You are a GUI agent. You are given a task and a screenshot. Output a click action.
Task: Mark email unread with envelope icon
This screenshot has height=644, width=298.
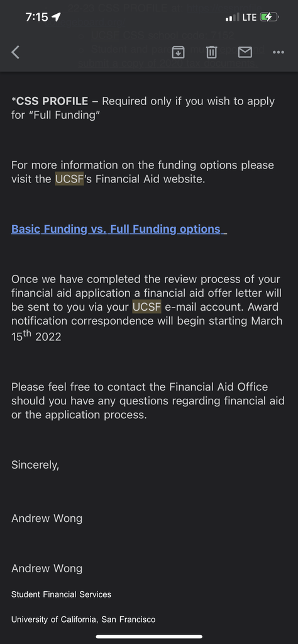coord(245,52)
